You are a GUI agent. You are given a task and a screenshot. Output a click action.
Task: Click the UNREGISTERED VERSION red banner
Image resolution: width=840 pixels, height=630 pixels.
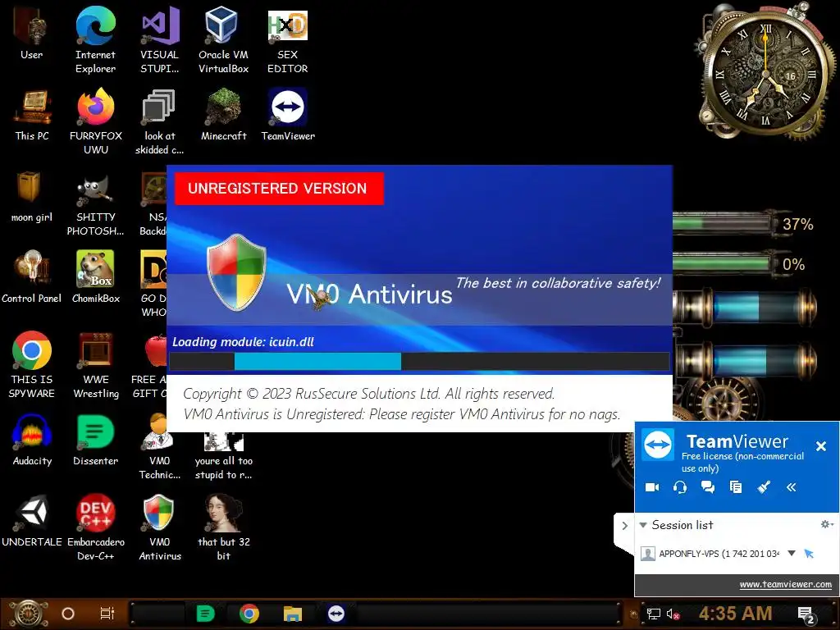click(279, 189)
